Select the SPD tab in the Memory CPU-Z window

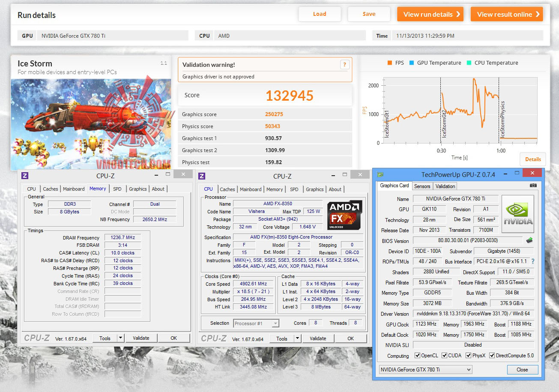[x=117, y=189]
